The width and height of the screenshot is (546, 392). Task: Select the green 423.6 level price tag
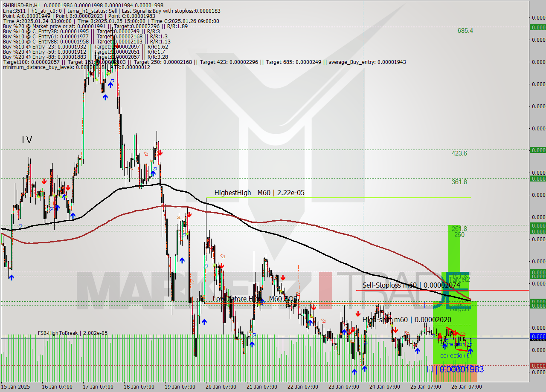537,150
